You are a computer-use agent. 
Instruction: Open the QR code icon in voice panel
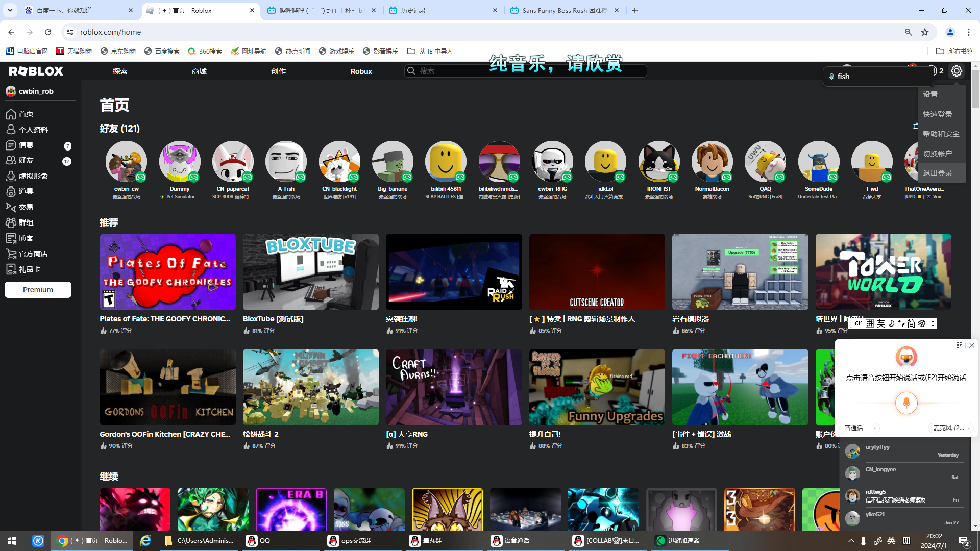click(959, 345)
